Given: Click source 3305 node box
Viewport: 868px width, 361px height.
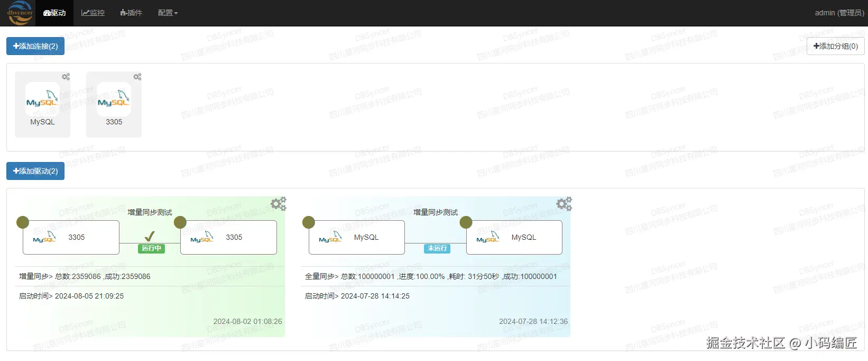Looking at the screenshot, I should point(71,237).
